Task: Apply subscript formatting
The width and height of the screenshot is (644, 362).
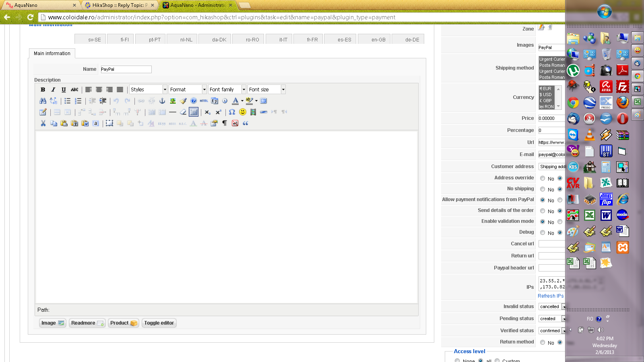Action: click(x=208, y=112)
